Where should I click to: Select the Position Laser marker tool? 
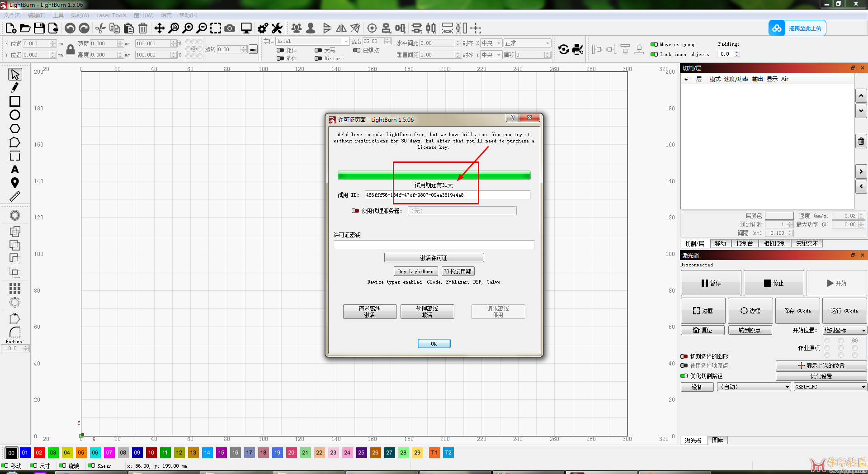click(15, 183)
